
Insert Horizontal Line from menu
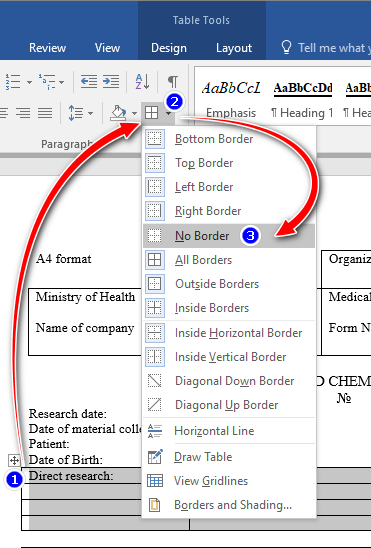click(x=229, y=431)
